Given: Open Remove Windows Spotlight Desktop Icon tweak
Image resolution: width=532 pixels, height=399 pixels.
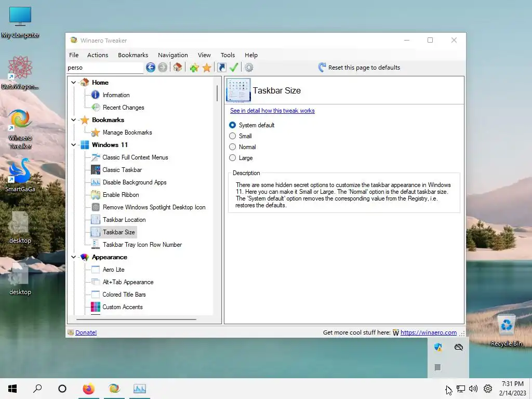Looking at the screenshot, I should click(154, 207).
